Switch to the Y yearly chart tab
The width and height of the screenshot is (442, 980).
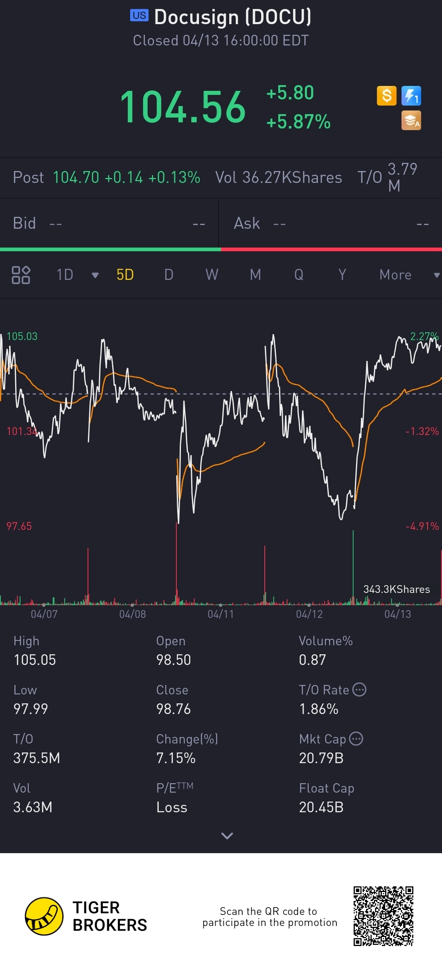click(342, 275)
